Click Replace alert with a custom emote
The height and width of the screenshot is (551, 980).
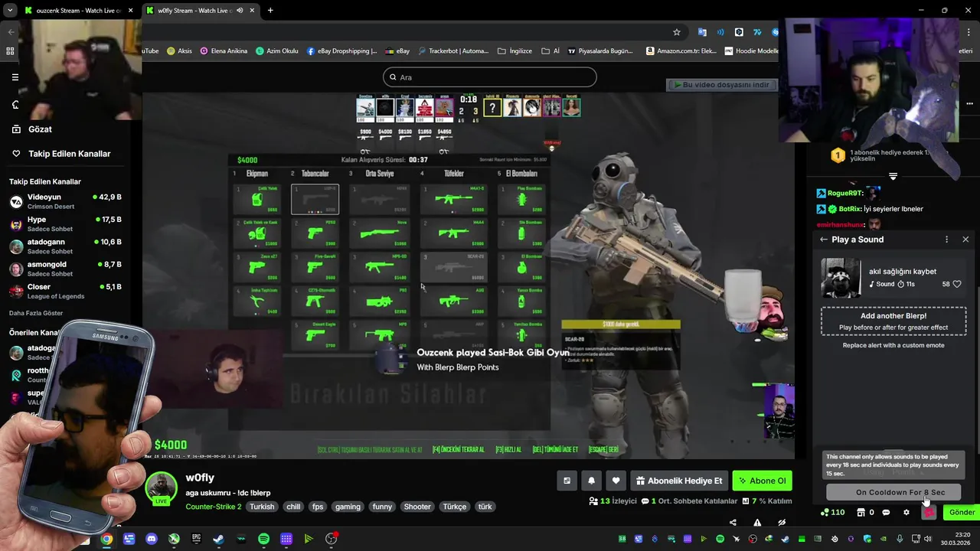pos(893,345)
